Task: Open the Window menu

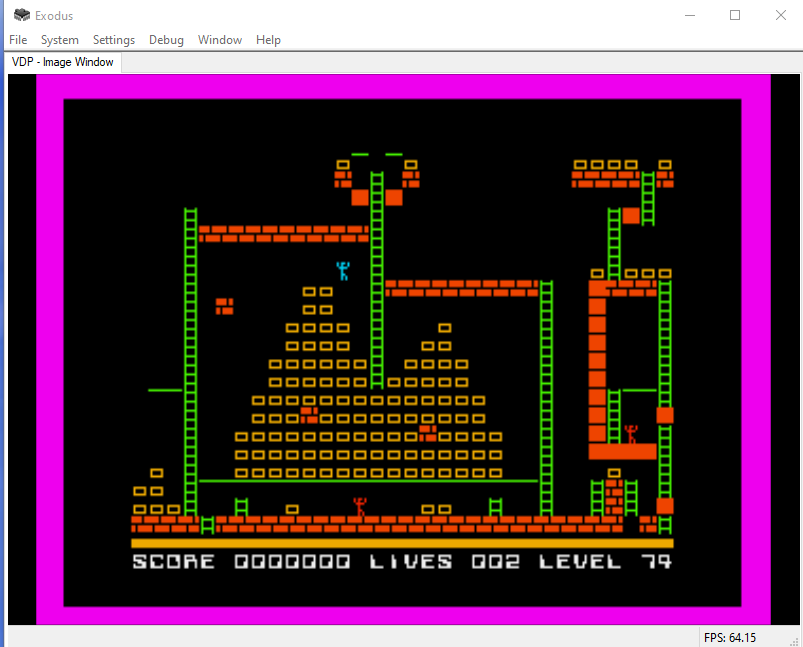Action: (x=220, y=40)
